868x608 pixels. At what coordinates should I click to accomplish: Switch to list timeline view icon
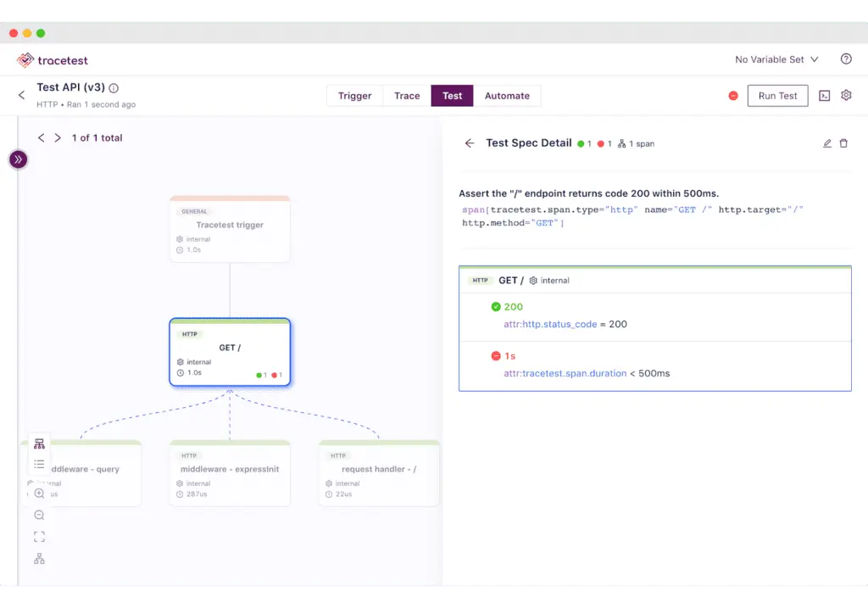[39, 464]
